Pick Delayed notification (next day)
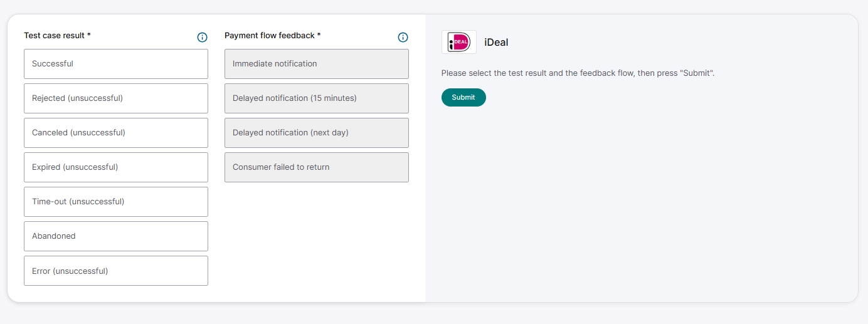The height and width of the screenshot is (324, 868). [x=317, y=133]
